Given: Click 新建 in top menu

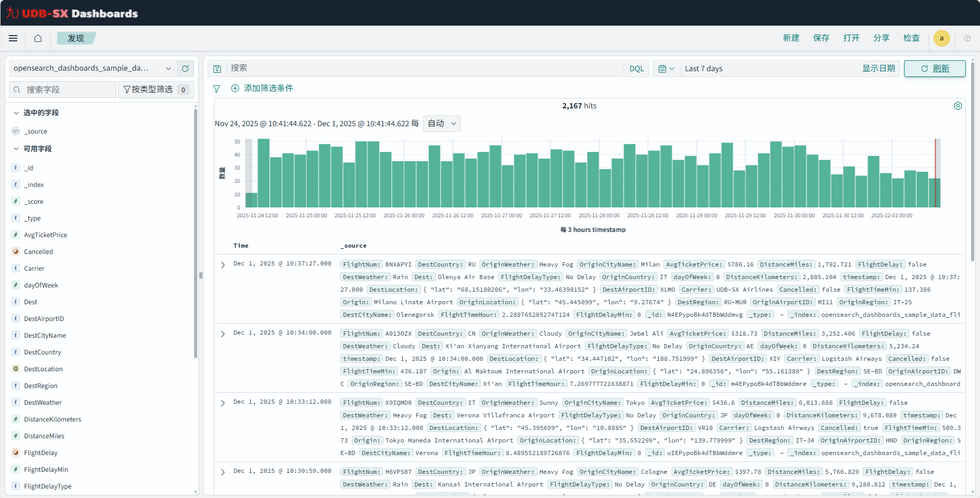Looking at the screenshot, I should tap(791, 38).
